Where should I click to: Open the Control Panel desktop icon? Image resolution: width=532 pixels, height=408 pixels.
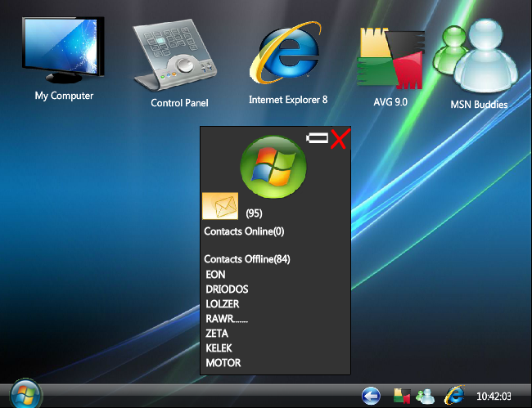(174, 54)
